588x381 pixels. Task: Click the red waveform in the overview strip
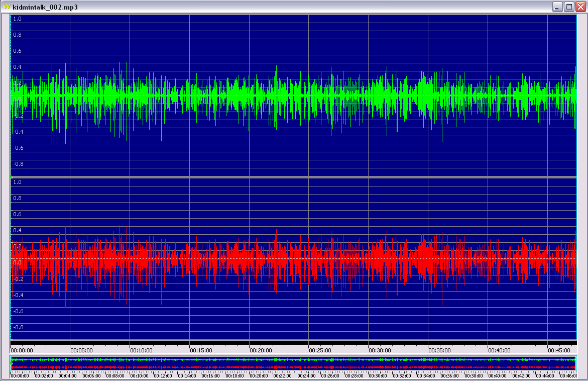(293, 367)
